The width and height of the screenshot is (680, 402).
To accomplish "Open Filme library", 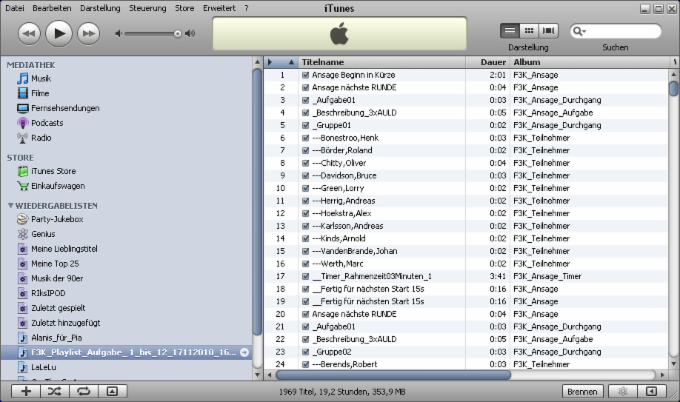I will [40, 93].
